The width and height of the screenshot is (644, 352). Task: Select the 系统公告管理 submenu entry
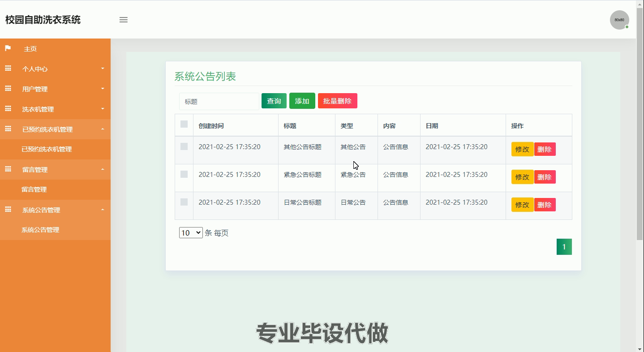pos(55,230)
